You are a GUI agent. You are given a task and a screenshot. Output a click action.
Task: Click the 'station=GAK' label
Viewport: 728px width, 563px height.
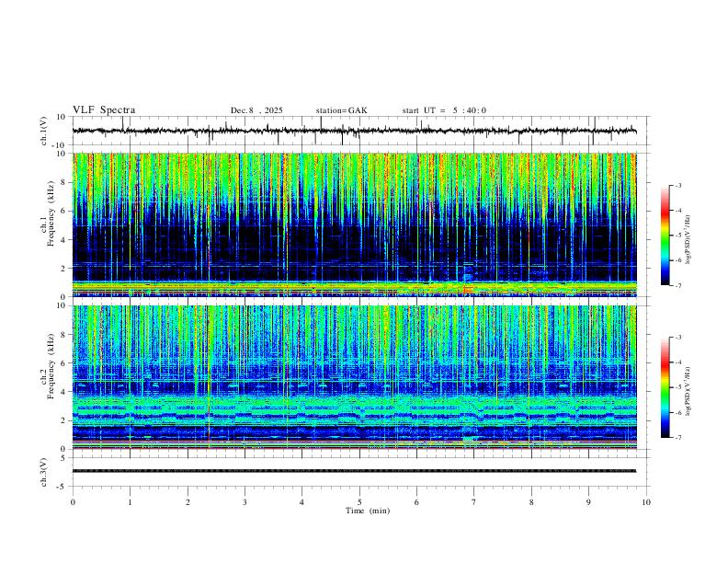341,110
